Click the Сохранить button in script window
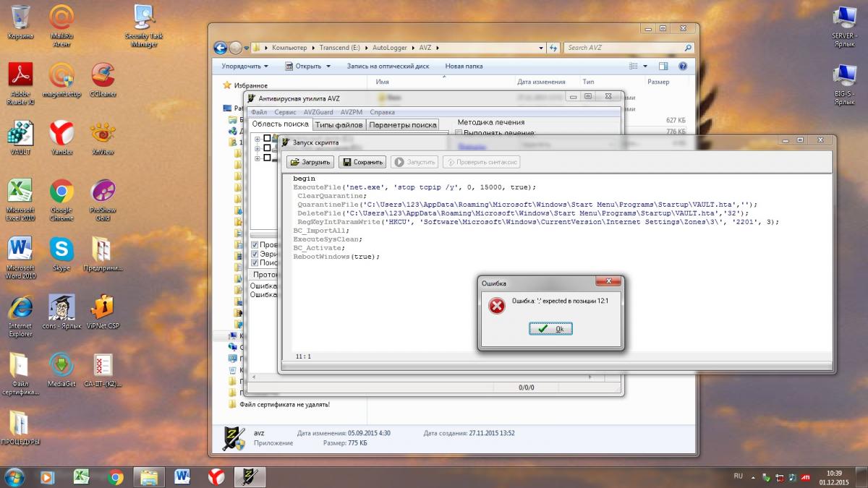 coord(362,163)
